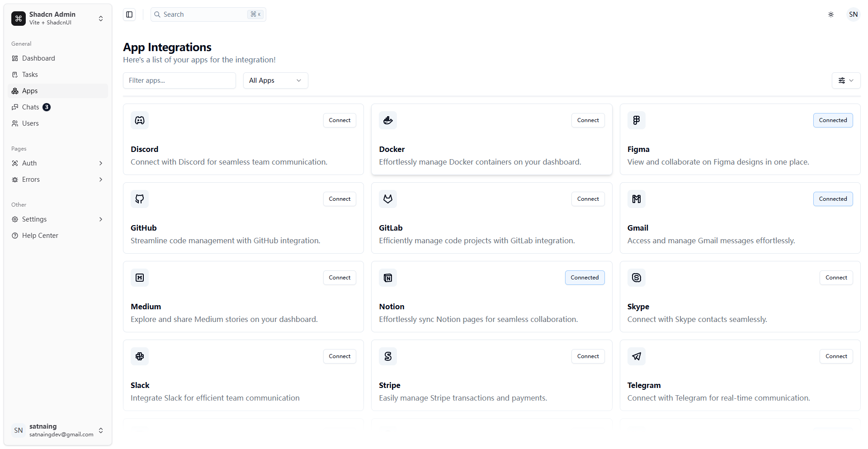Click the Skype app icon
The height and width of the screenshot is (449, 868).
[637, 278]
